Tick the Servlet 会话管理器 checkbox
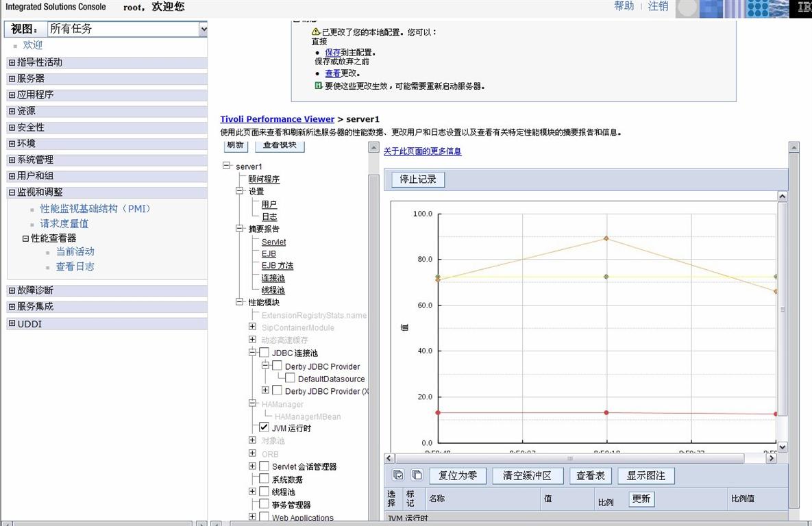Image resolution: width=812 pixels, height=526 pixels. 264,466
